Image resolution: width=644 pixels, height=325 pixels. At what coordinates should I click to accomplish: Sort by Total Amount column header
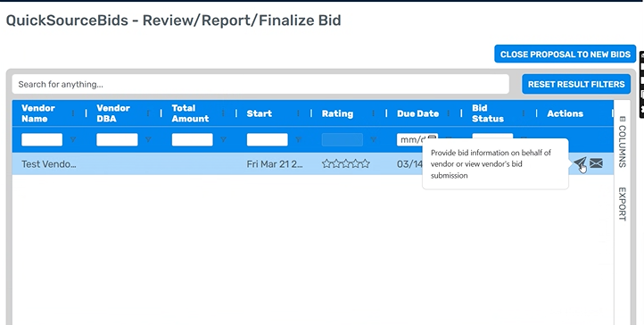pyautogui.click(x=190, y=113)
